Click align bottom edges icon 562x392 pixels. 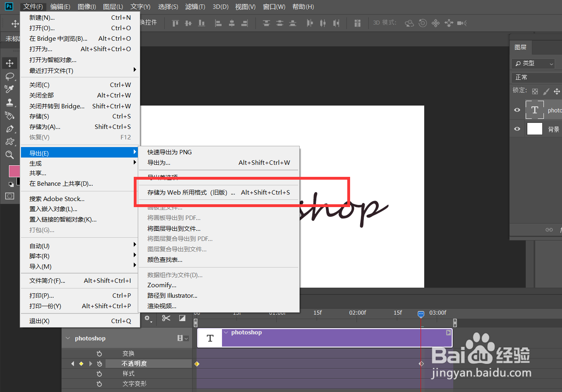[x=201, y=23]
